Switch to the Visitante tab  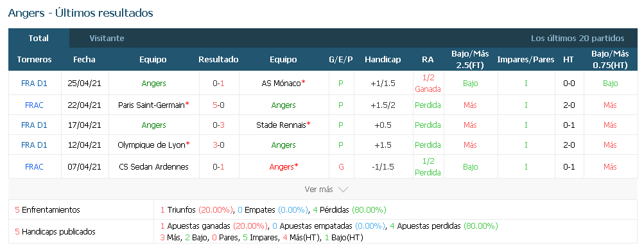pyautogui.click(x=107, y=39)
